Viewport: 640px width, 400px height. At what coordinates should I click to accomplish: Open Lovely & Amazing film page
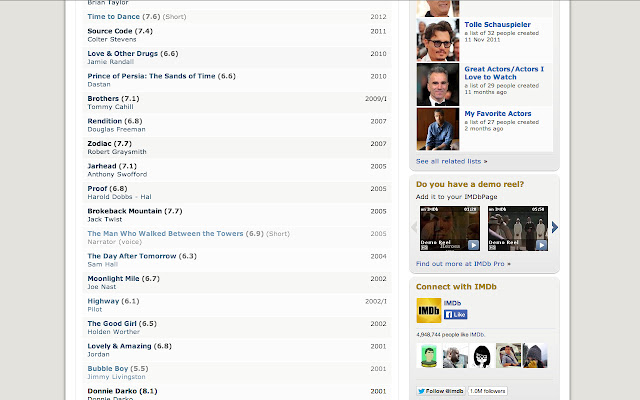pyautogui.click(x=119, y=346)
